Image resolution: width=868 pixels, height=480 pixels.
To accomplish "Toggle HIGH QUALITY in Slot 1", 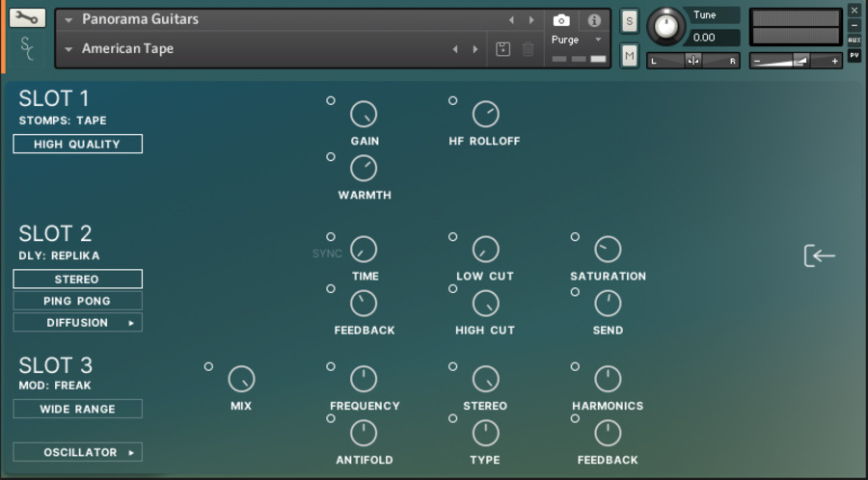I will [x=77, y=144].
